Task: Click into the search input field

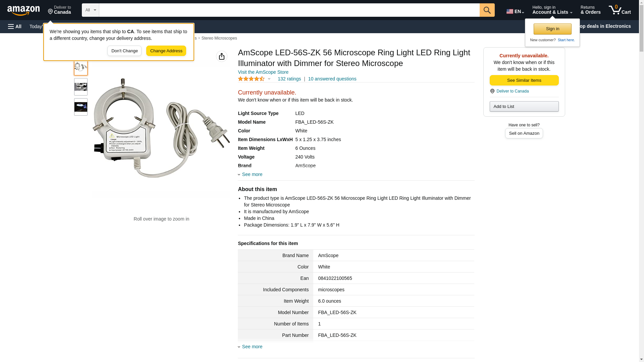Action: pyautogui.click(x=289, y=10)
